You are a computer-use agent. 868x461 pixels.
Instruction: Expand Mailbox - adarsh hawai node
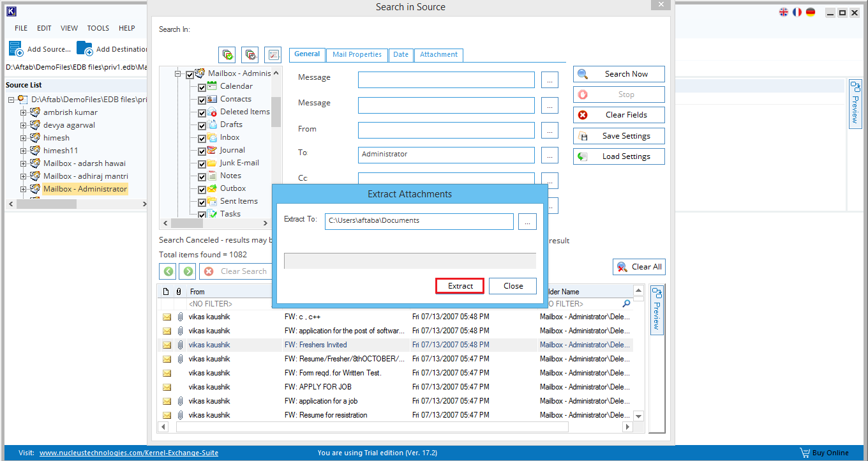(23, 163)
